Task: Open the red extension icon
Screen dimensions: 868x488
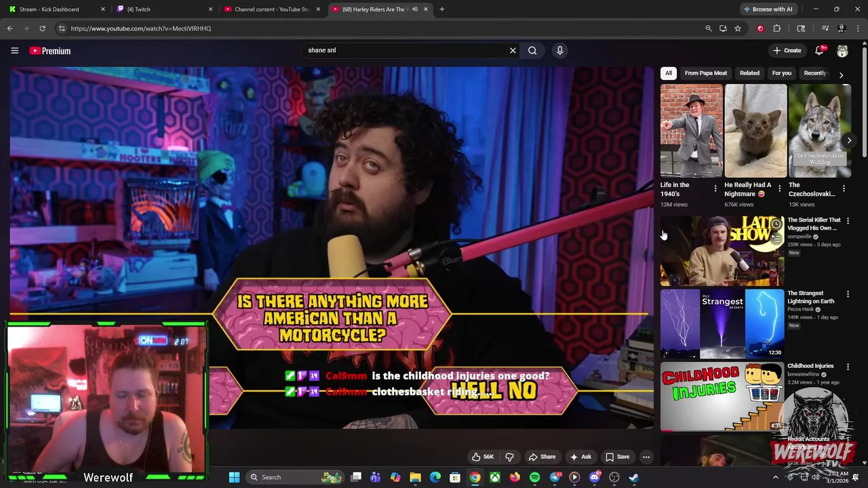Action: [760, 28]
